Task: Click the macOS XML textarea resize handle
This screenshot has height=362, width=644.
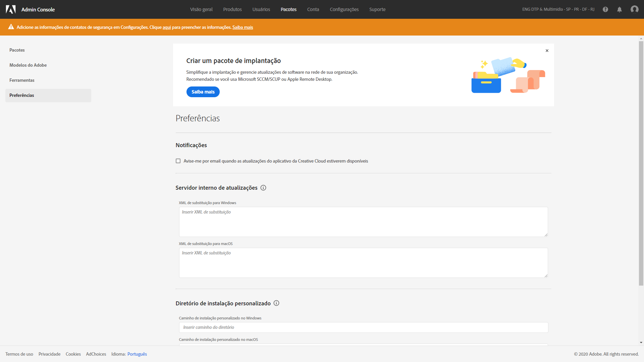Action: [546, 276]
